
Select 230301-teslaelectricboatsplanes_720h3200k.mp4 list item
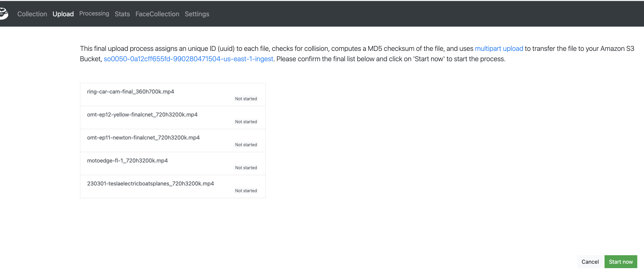(150, 184)
